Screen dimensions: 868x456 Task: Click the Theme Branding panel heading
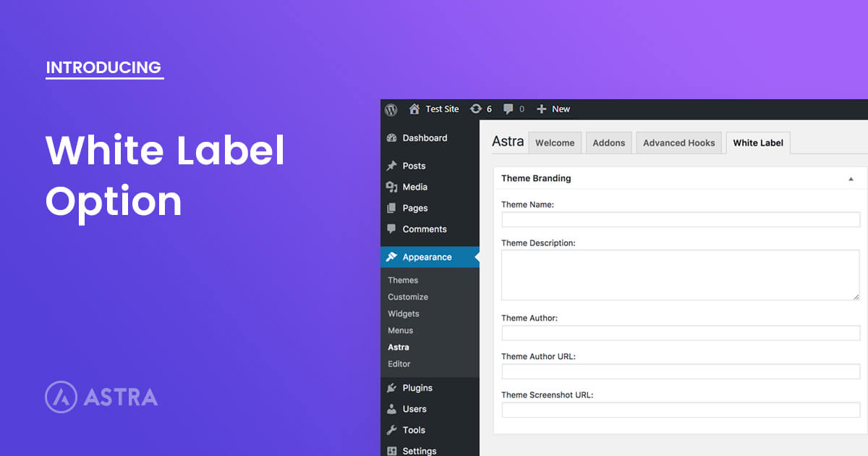(x=536, y=179)
